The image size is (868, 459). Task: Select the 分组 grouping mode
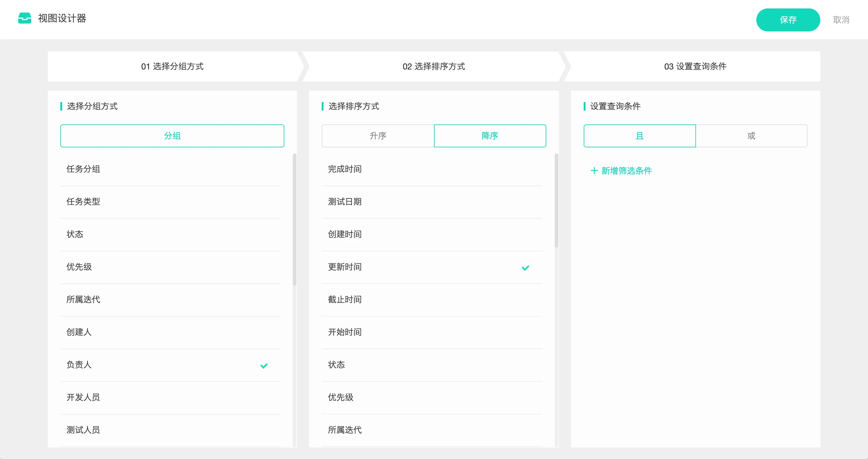click(x=172, y=136)
